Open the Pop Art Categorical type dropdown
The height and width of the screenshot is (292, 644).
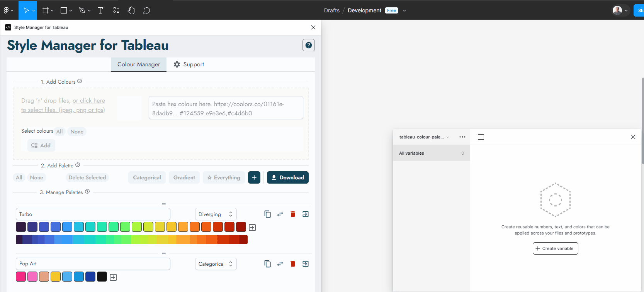tap(216, 264)
